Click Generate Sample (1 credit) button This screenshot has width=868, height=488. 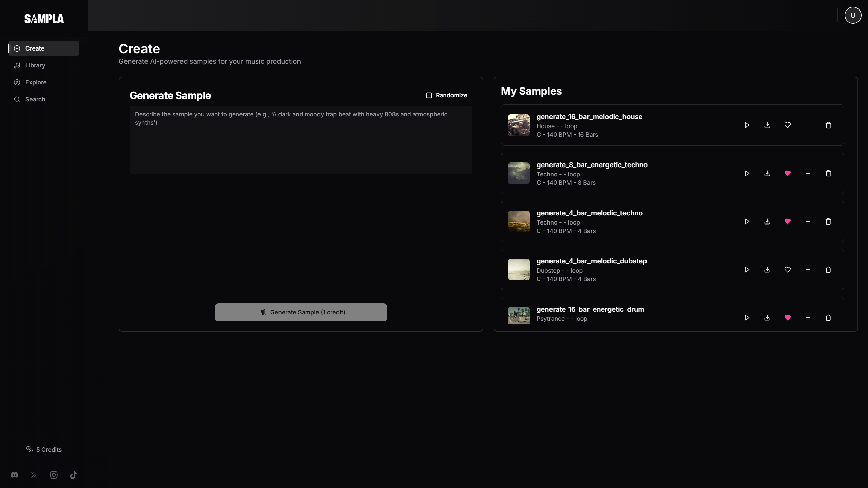[x=301, y=312]
